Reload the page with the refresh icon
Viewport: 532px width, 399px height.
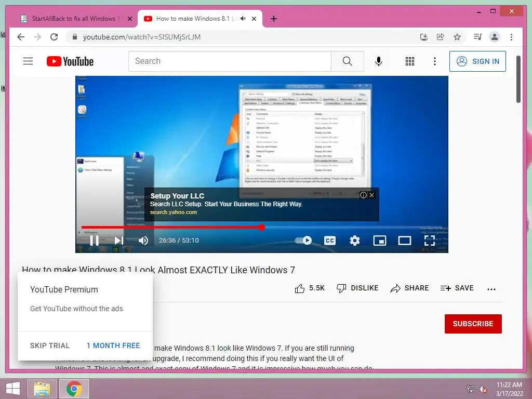pyautogui.click(x=54, y=37)
